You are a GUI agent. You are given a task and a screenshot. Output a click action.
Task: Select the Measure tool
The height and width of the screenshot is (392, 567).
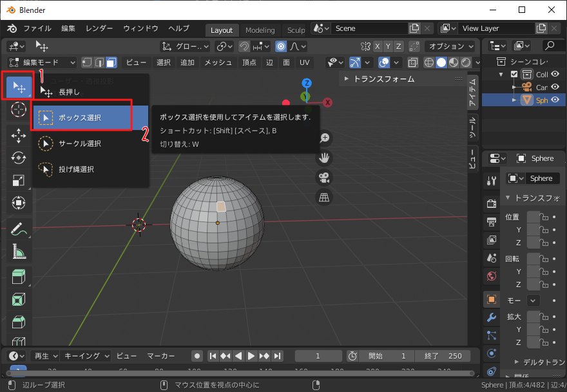(x=19, y=251)
